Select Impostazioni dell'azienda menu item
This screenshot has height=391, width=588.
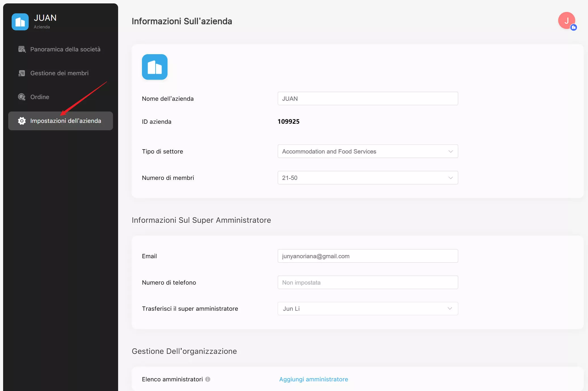tap(66, 121)
